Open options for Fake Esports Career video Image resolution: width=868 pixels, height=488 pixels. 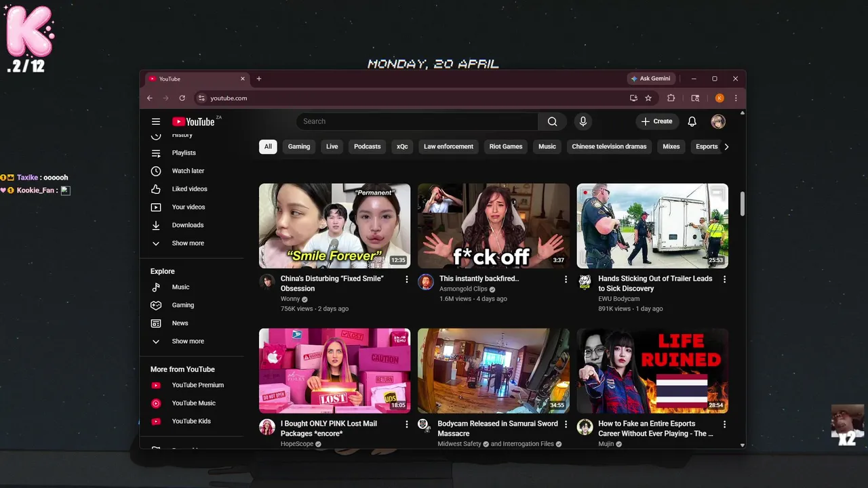click(x=724, y=424)
